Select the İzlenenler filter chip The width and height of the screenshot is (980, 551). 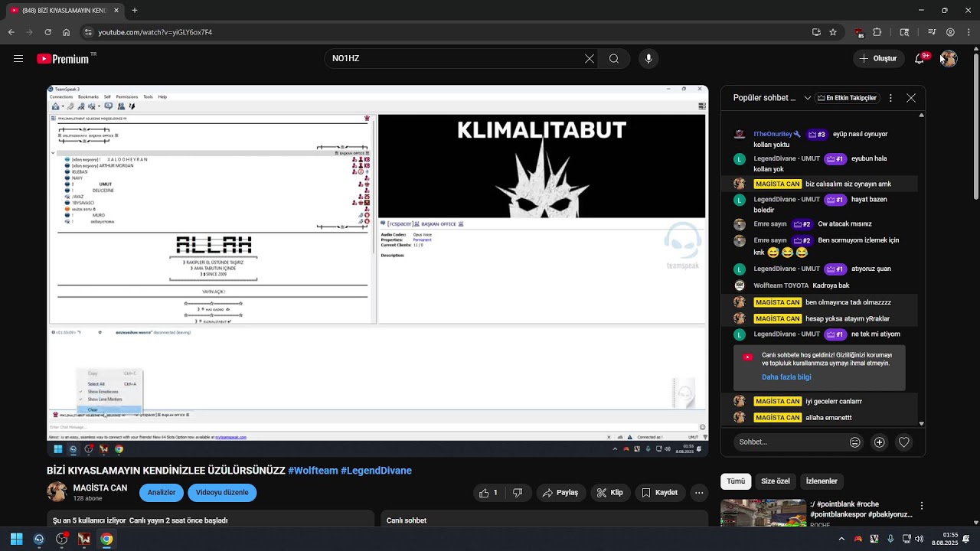(822, 481)
